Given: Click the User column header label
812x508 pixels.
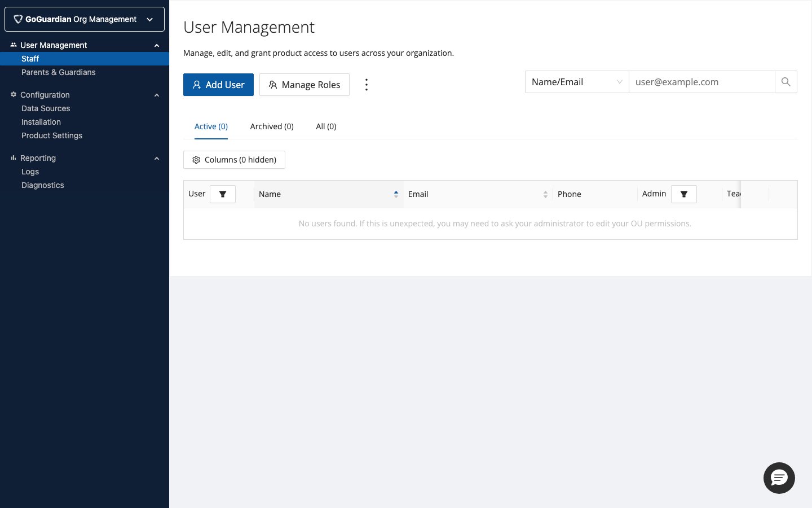Looking at the screenshot, I should 197,194.
